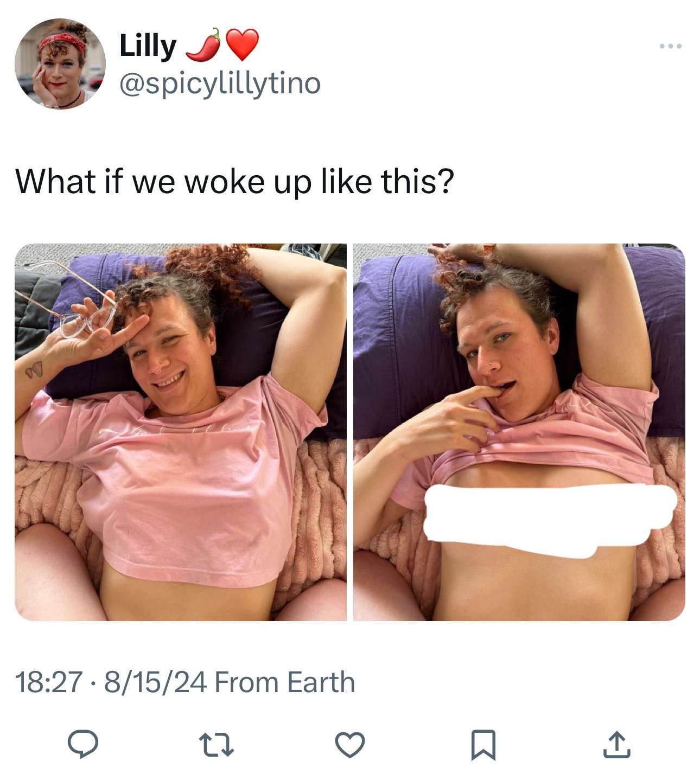The height and width of the screenshot is (780, 700).
Task: Open the three-dot more options menu
Action: [671, 46]
